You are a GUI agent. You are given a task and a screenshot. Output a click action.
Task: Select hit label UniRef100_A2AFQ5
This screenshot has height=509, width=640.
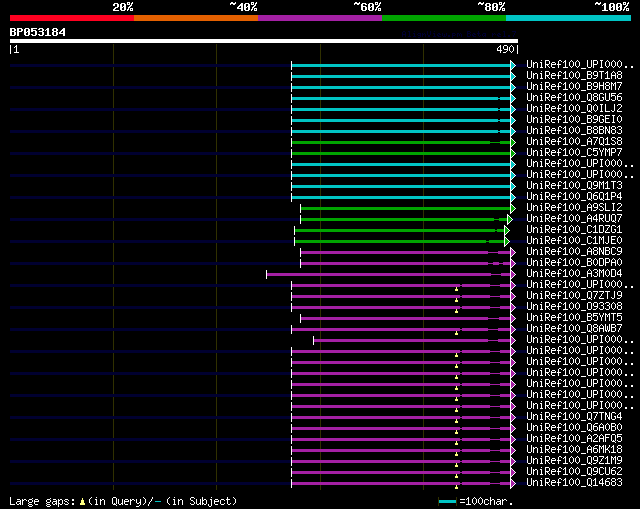click(x=574, y=439)
